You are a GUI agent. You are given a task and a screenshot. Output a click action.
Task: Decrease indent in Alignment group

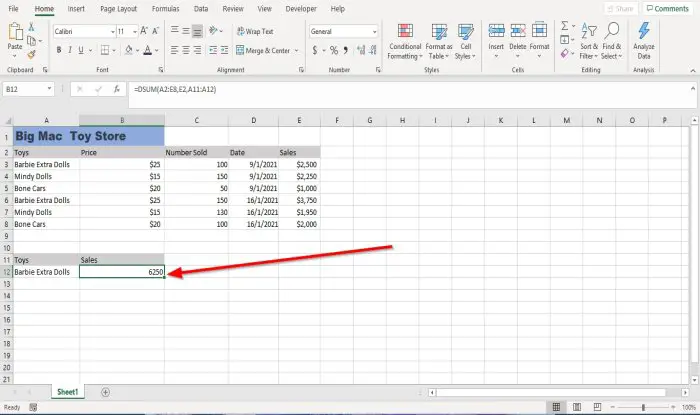[213, 50]
